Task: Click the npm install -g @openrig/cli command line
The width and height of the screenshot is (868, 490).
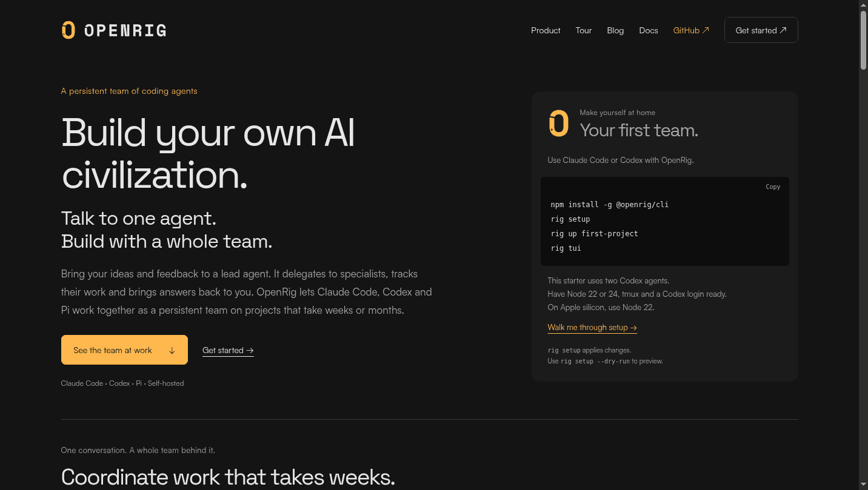Action: 610,205
